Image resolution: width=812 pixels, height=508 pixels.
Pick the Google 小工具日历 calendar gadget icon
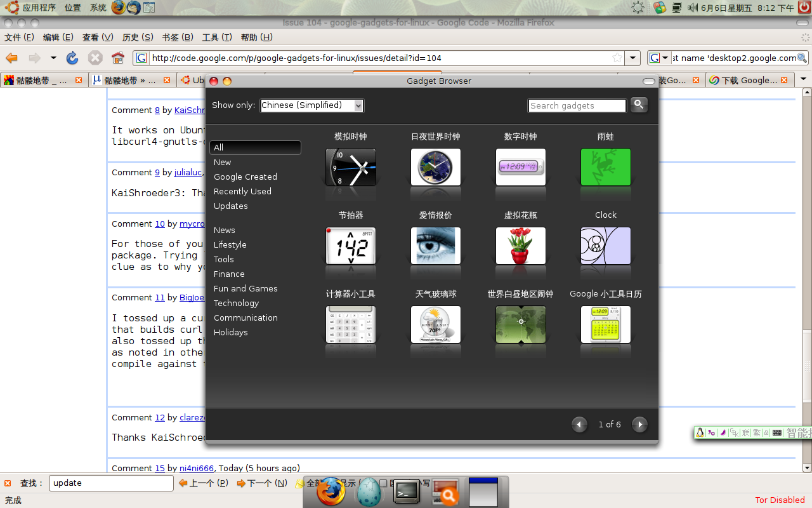click(x=606, y=324)
